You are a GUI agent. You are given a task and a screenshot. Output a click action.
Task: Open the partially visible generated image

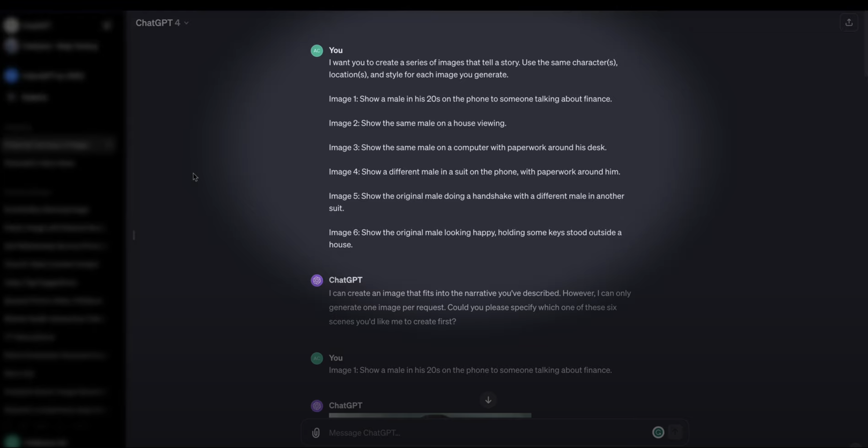click(430, 415)
